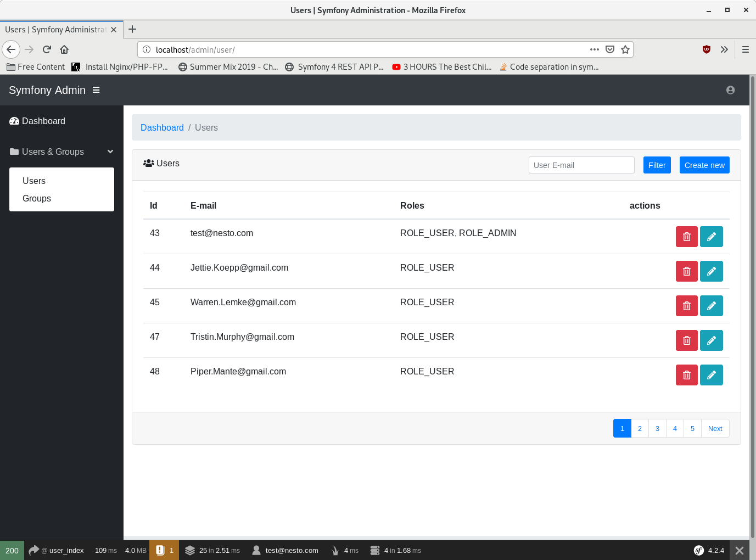Select Users in the sidebar submenu
The width and height of the screenshot is (756, 560).
[34, 181]
